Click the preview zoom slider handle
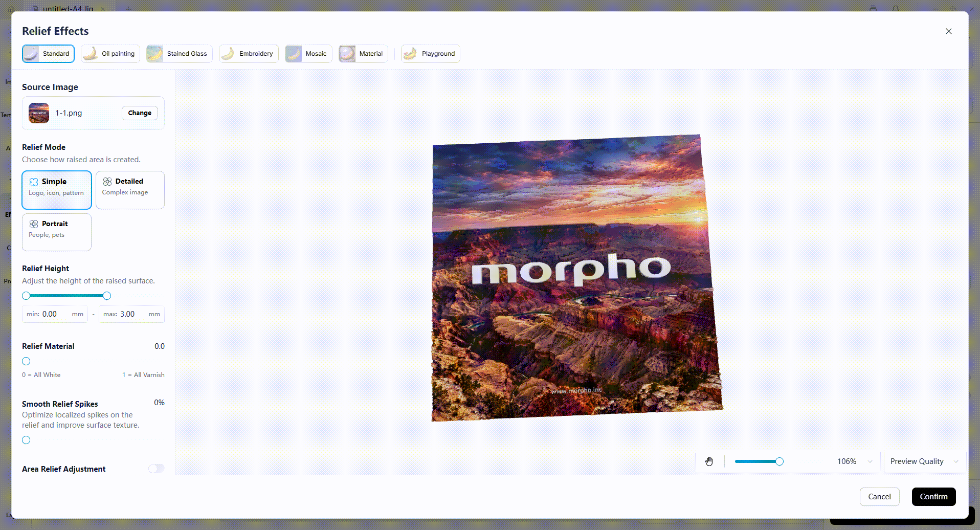The height and width of the screenshot is (530, 980). [779, 461]
